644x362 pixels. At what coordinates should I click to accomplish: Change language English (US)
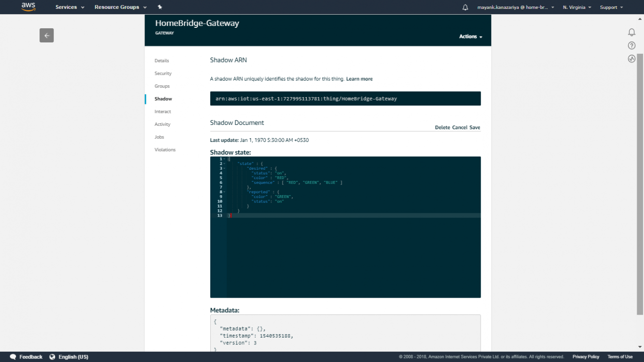tap(73, 357)
